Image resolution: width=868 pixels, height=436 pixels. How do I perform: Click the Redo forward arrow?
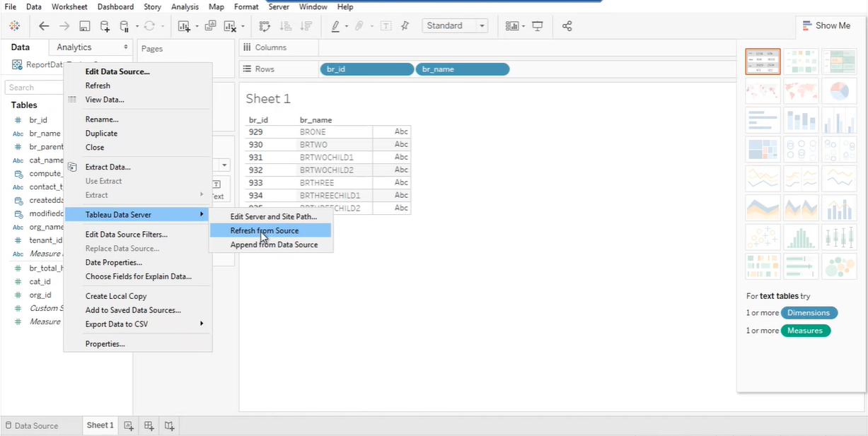point(64,26)
